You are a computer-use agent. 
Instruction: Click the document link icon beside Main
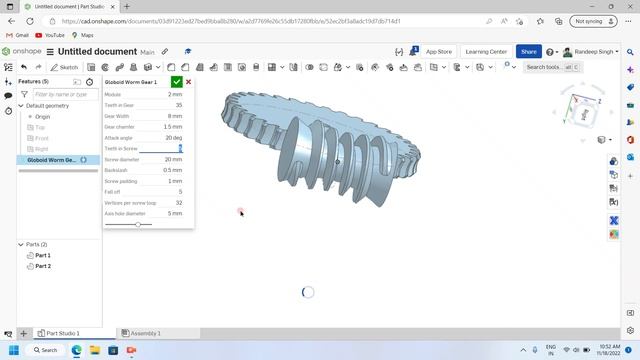tap(165, 52)
